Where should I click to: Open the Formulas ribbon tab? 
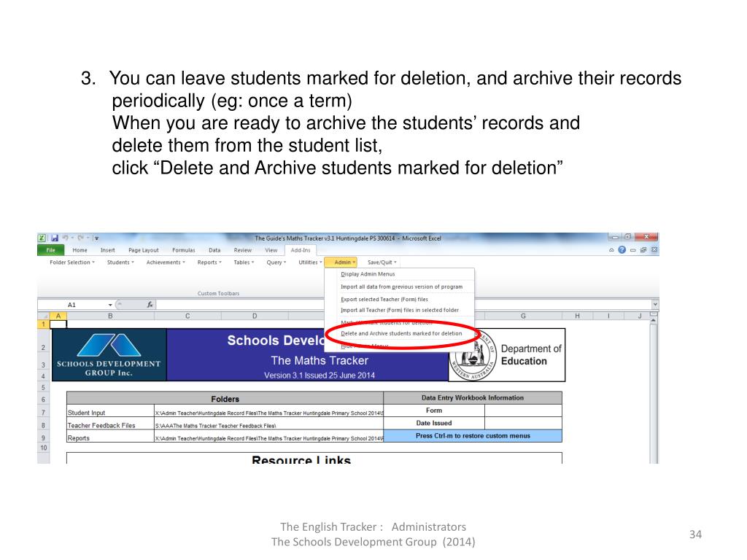(x=183, y=250)
